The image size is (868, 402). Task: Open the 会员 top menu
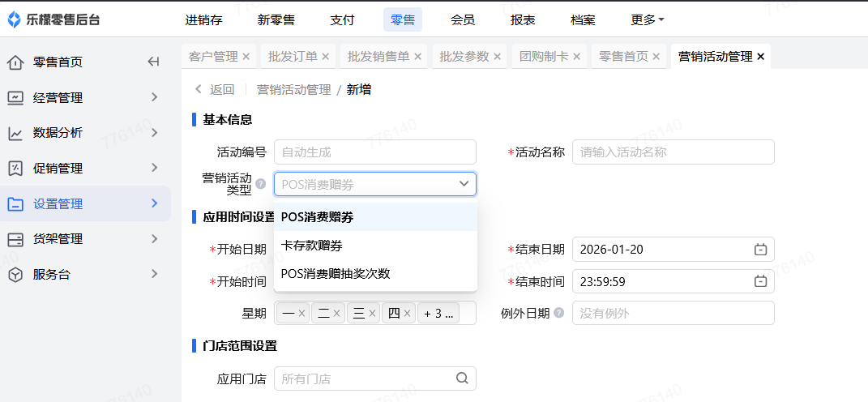[x=463, y=20]
